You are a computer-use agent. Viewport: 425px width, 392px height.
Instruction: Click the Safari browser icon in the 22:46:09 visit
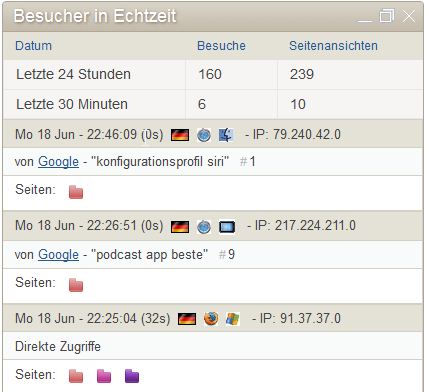pos(204,135)
